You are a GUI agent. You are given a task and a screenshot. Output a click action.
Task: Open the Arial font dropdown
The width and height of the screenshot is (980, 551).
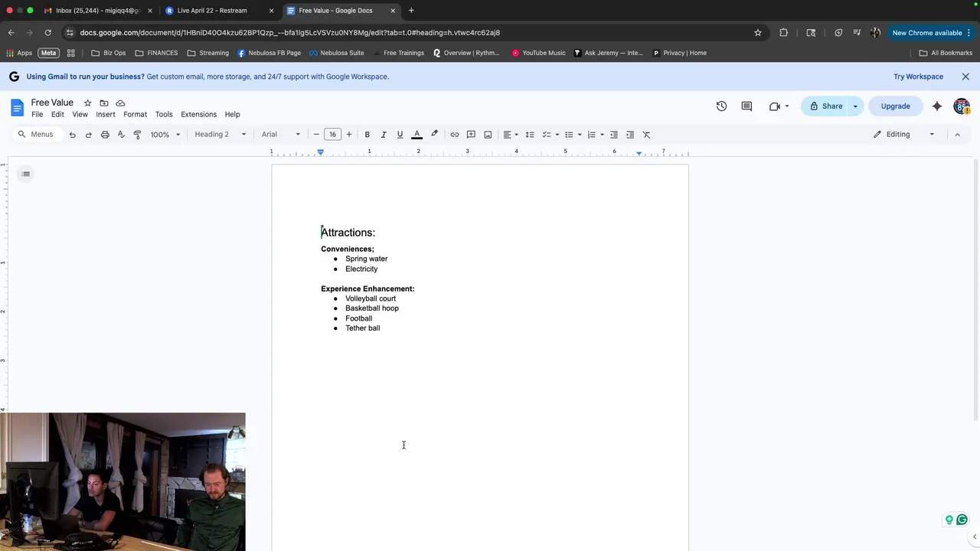(x=281, y=135)
